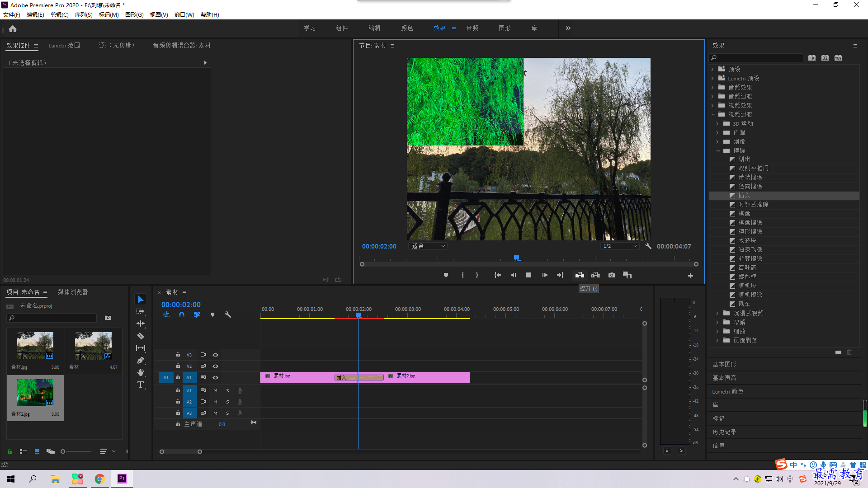Open timeline display settings wrench
This screenshot has width=868, height=488.
pos(228,314)
